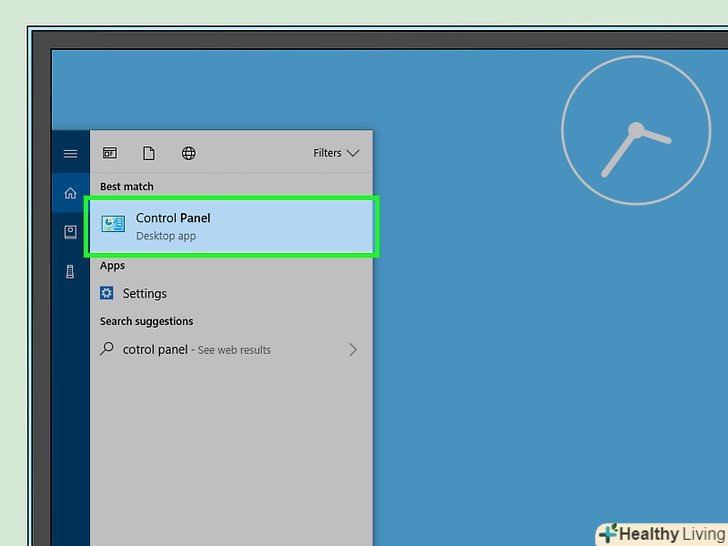Click the tower-shaped sidebar icon below Notebook

[x=70, y=272]
